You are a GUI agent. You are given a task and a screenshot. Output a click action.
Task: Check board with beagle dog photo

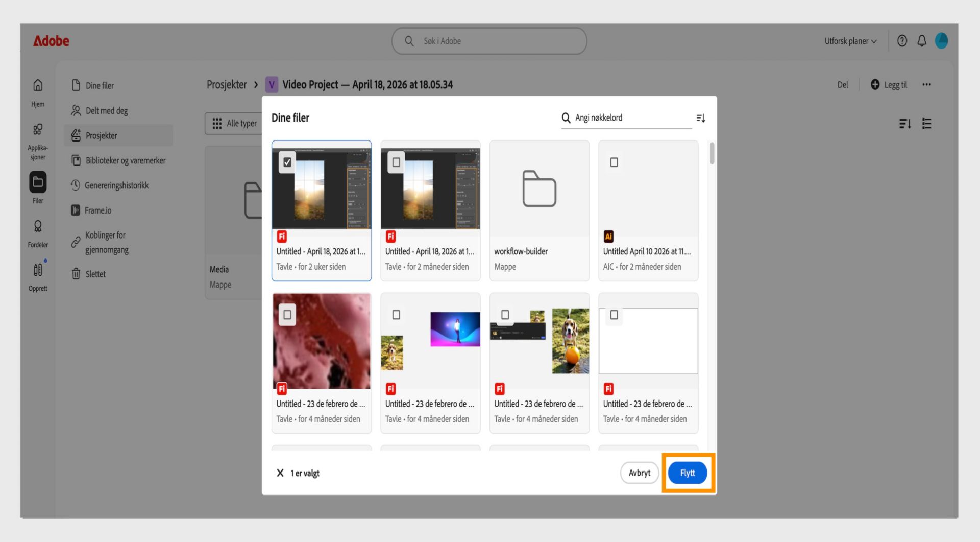(505, 315)
